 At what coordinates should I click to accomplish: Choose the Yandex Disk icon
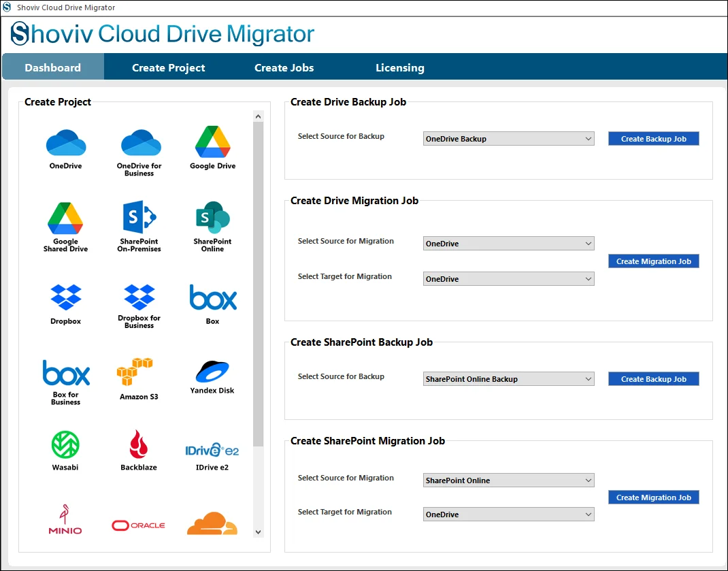point(212,371)
